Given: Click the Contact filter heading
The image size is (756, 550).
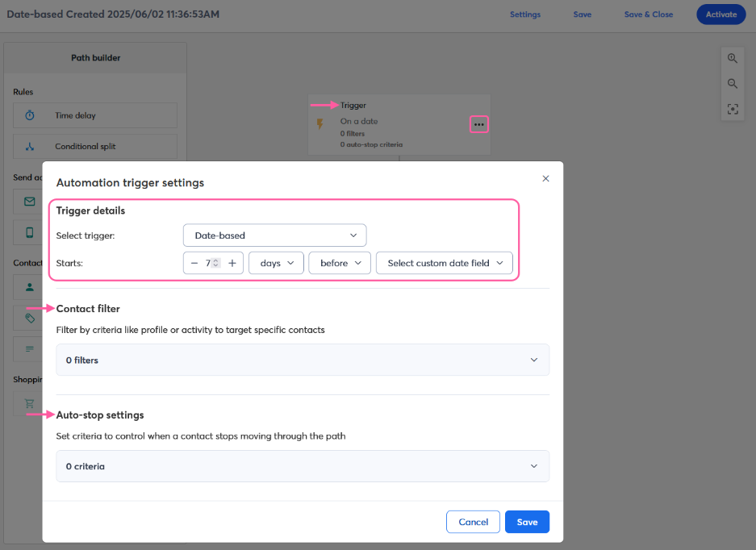Looking at the screenshot, I should [88, 309].
